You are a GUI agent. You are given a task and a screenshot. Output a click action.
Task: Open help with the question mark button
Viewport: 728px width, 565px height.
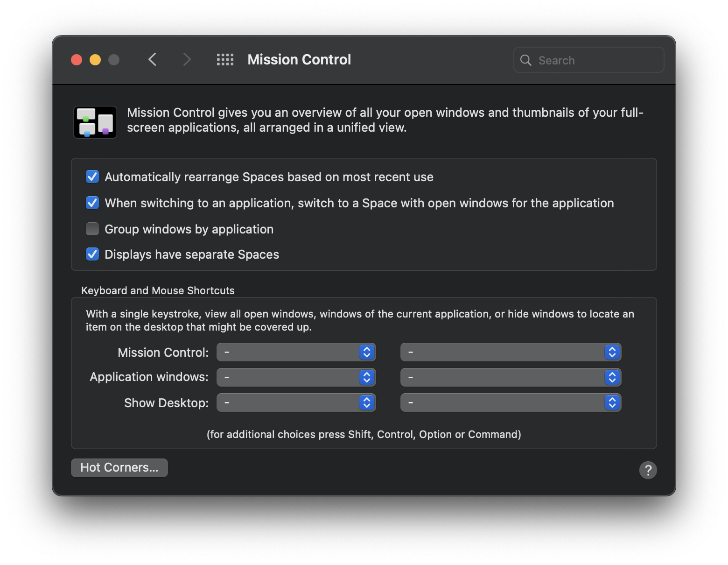click(648, 470)
